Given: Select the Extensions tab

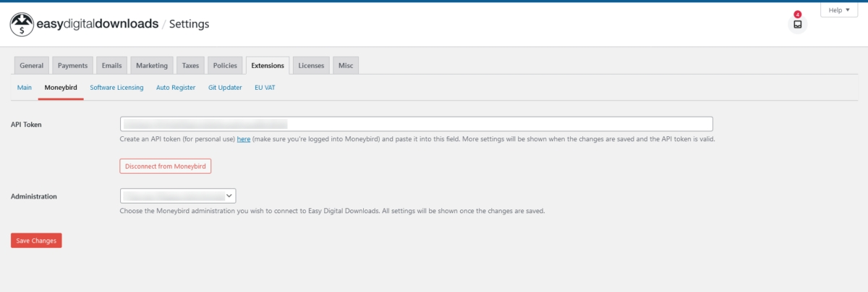Looking at the screenshot, I should (x=268, y=65).
